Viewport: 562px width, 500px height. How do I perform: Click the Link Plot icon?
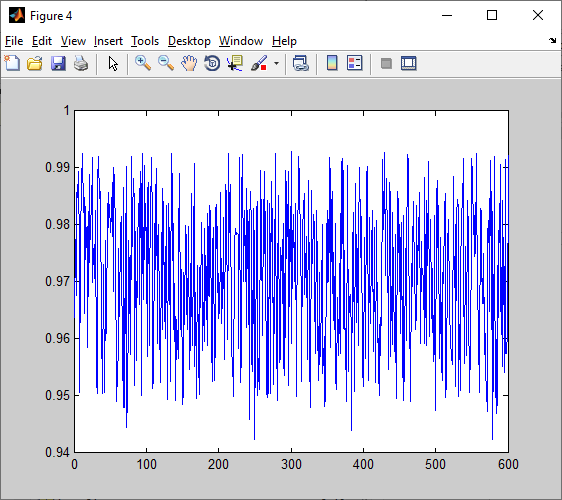pos(300,63)
